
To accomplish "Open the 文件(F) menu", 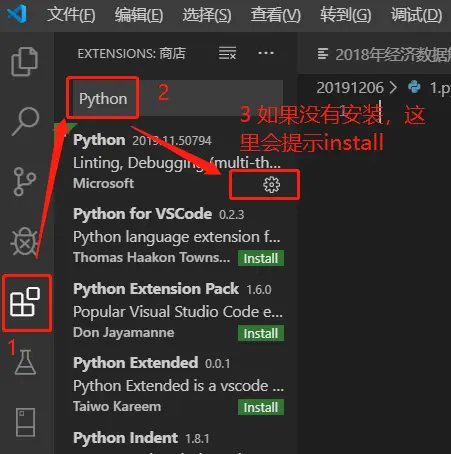I will coord(71,15).
